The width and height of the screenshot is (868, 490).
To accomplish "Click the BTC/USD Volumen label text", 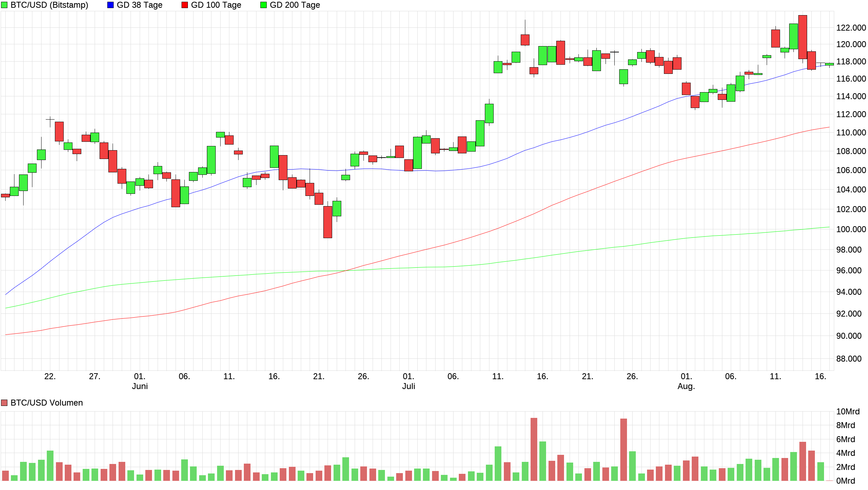I will pyautogui.click(x=46, y=403).
